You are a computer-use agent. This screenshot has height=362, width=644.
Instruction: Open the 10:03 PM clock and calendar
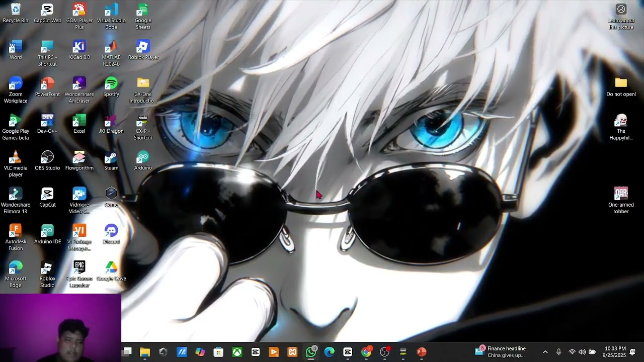click(x=614, y=351)
